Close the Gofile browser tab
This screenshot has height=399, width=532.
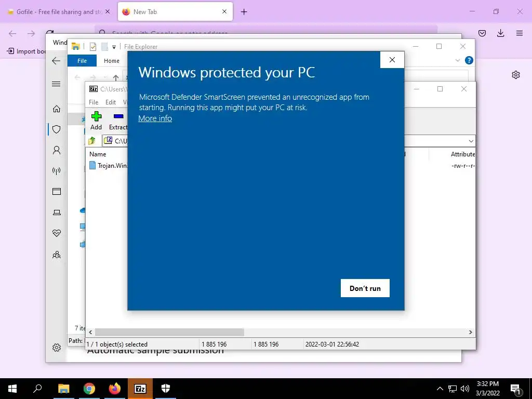tap(108, 11)
